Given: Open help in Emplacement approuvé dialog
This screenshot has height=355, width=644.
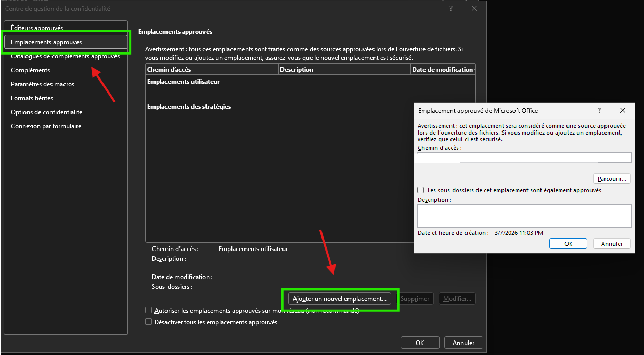Looking at the screenshot, I should [x=599, y=111].
